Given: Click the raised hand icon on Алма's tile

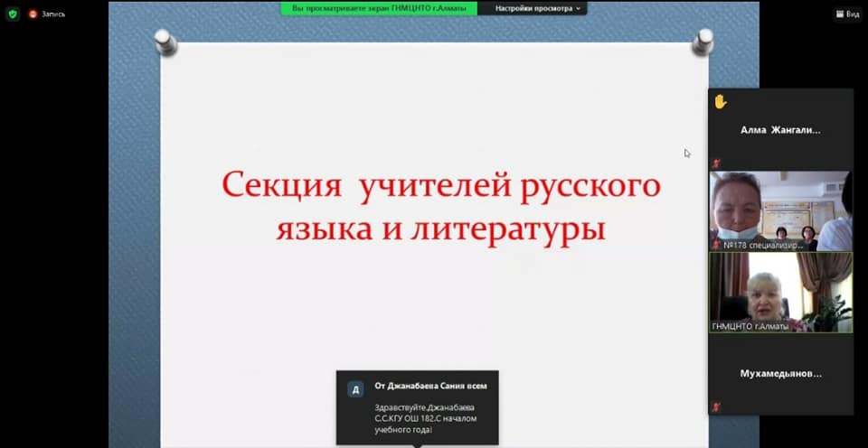Looking at the screenshot, I should click(x=720, y=102).
